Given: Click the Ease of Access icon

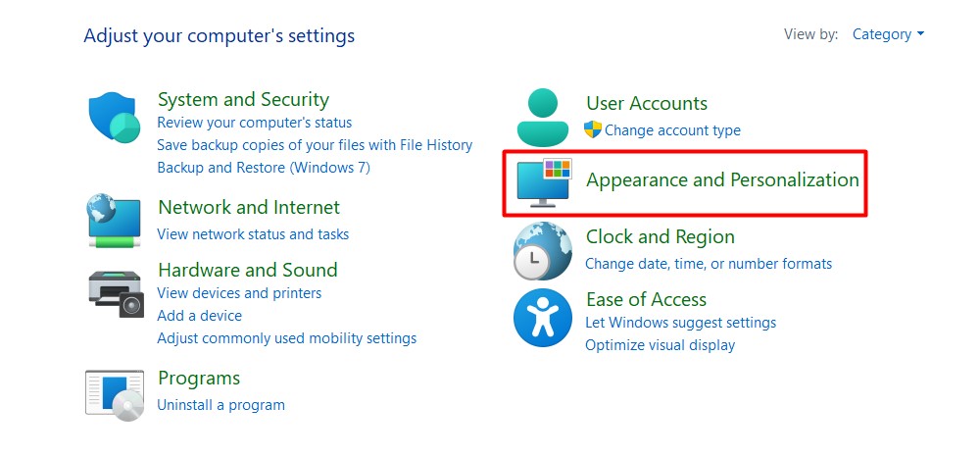Looking at the screenshot, I should tap(542, 318).
